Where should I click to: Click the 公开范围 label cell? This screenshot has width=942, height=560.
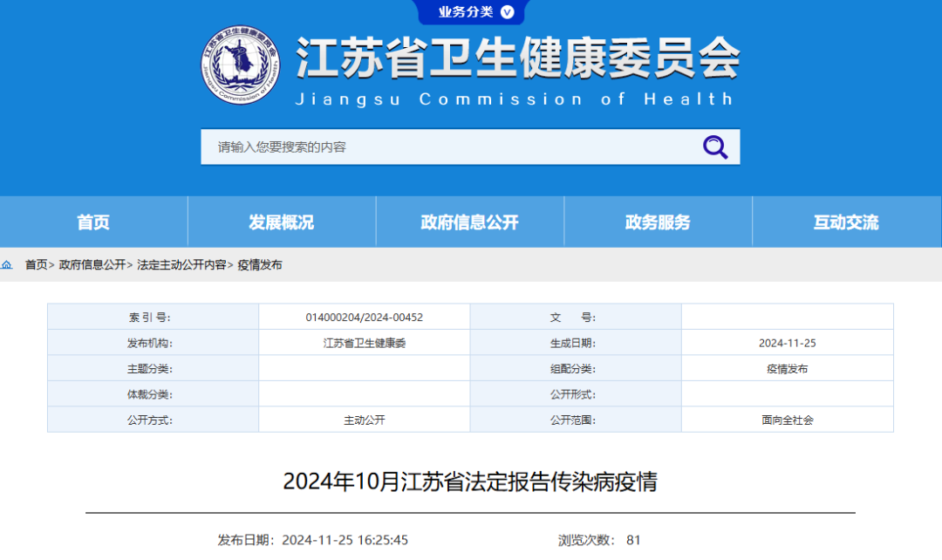(576, 420)
